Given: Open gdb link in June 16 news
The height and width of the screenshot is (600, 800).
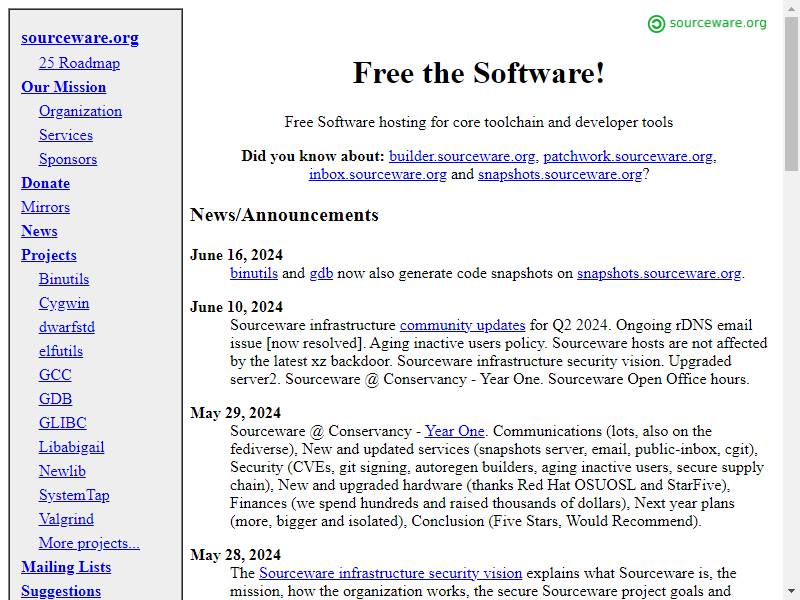Looking at the screenshot, I should coord(321,272).
